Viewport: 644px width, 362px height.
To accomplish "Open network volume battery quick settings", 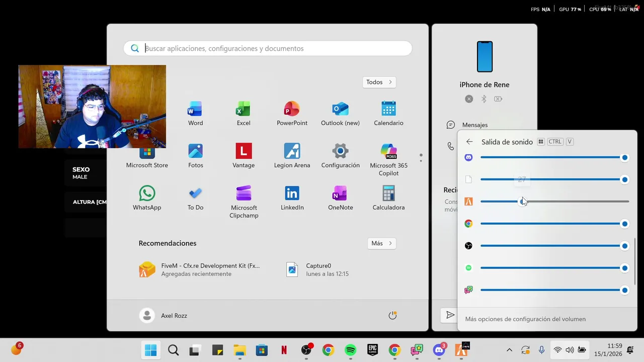I will pyautogui.click(x=570, y=350).
